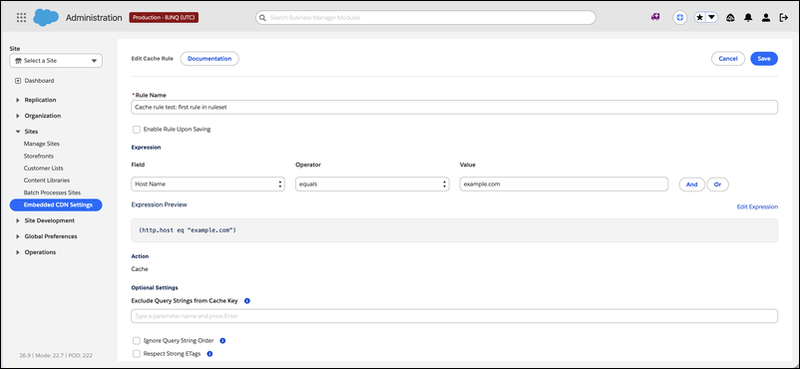This screenshot has width=800, height=369.
Task: Expand the Site Development section
Action: pos(18,221)
